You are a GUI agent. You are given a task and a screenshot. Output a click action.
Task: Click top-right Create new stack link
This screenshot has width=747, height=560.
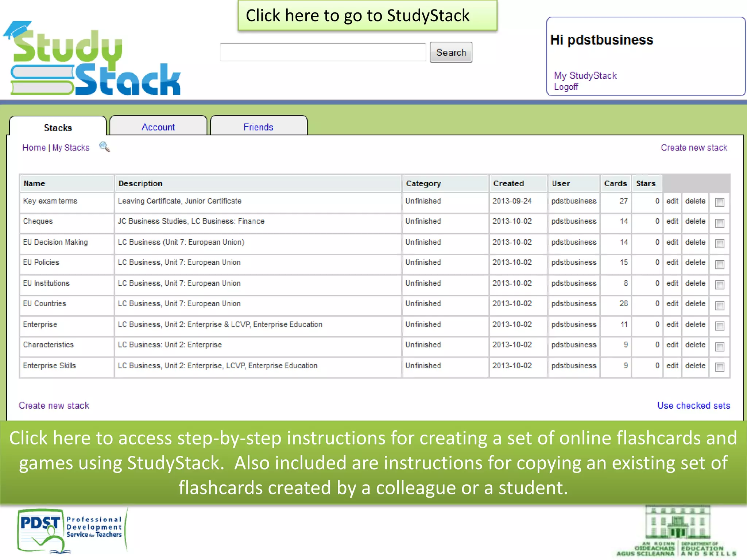694,147
